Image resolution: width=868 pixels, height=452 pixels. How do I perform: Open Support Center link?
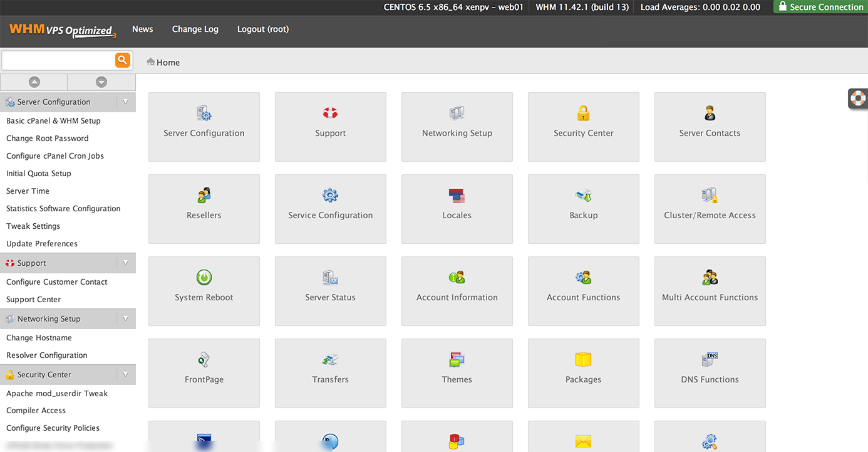pos(34,299)
